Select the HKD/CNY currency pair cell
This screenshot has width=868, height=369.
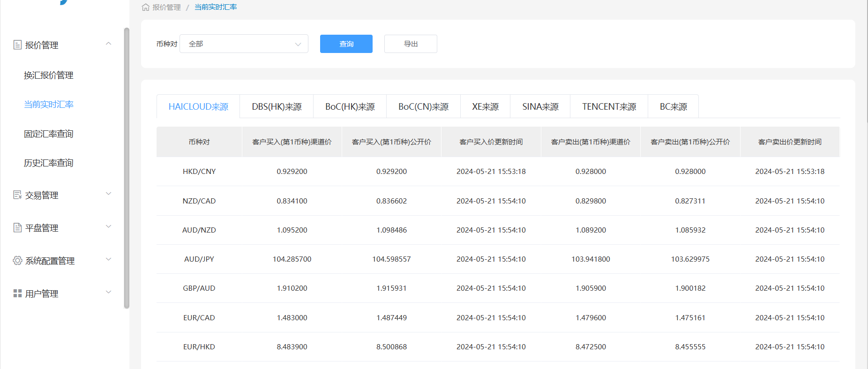click(199, 172)
